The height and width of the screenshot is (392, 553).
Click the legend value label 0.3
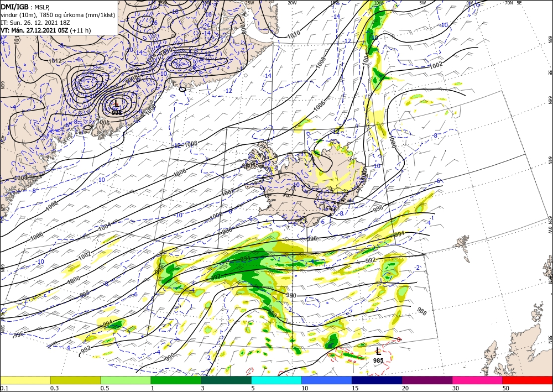point(54,388)
